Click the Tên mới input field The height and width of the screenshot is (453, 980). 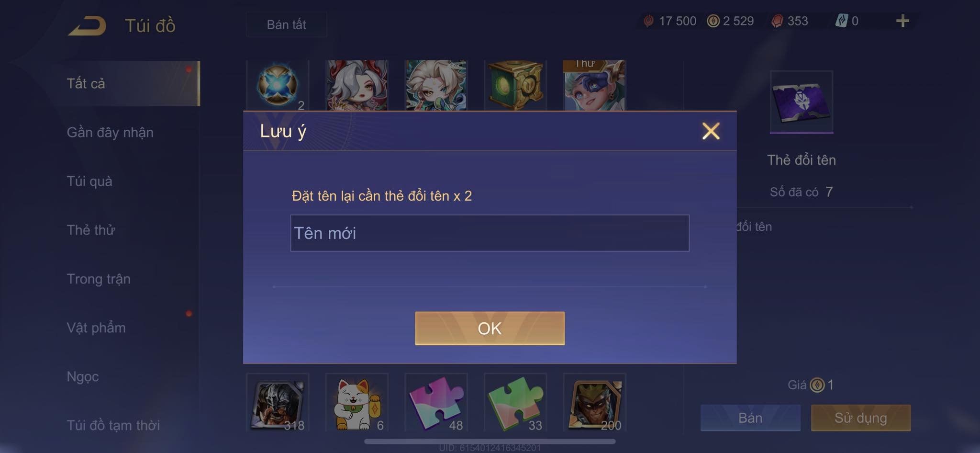(x=490, y=233)
